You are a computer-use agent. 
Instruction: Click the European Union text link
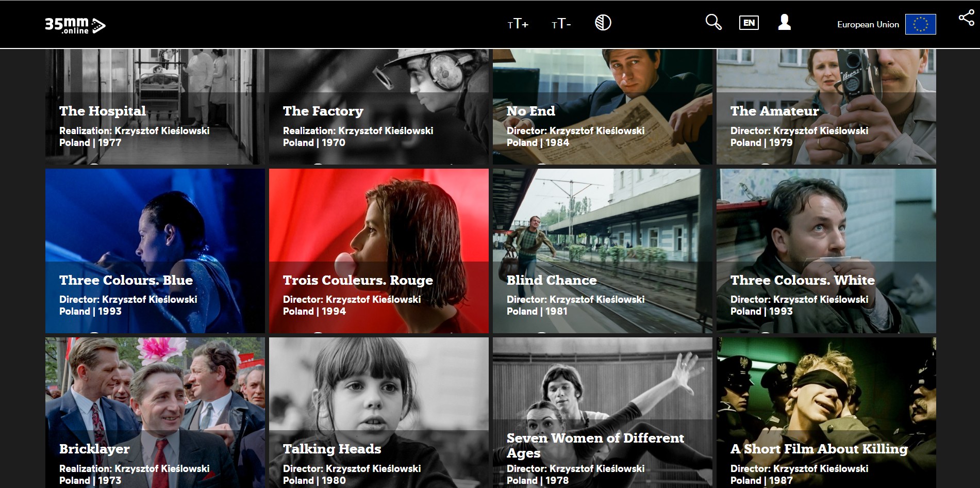(x=868, y=24)
